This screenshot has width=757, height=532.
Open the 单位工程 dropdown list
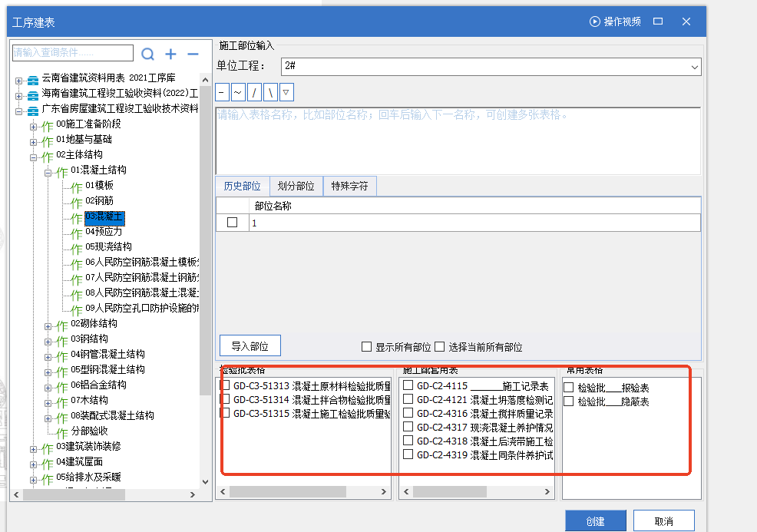click(x=694, y=68)
